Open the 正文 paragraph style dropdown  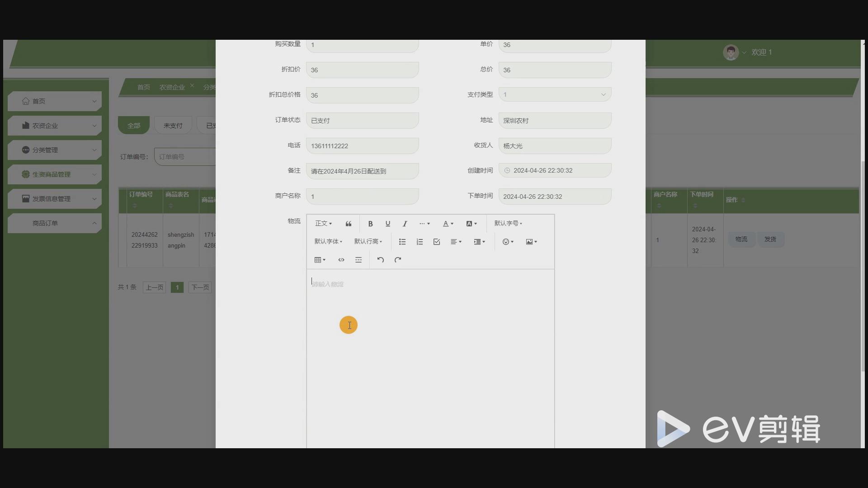click(324, 223)
